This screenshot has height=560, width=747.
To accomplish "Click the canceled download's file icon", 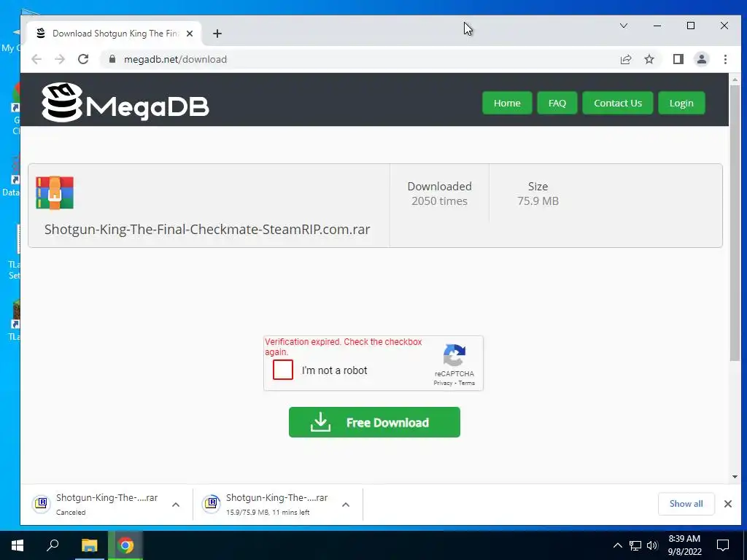I will [42, 503].
